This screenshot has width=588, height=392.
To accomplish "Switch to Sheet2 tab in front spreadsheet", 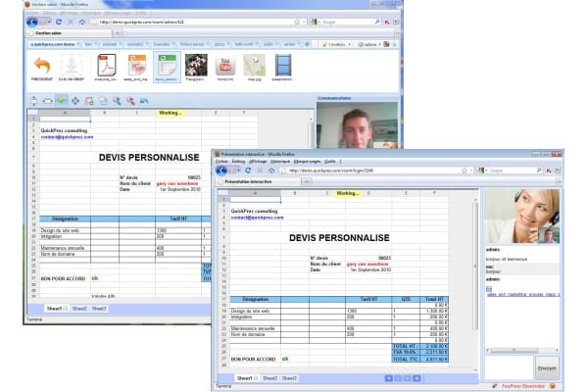I will [x=269, y=376].
